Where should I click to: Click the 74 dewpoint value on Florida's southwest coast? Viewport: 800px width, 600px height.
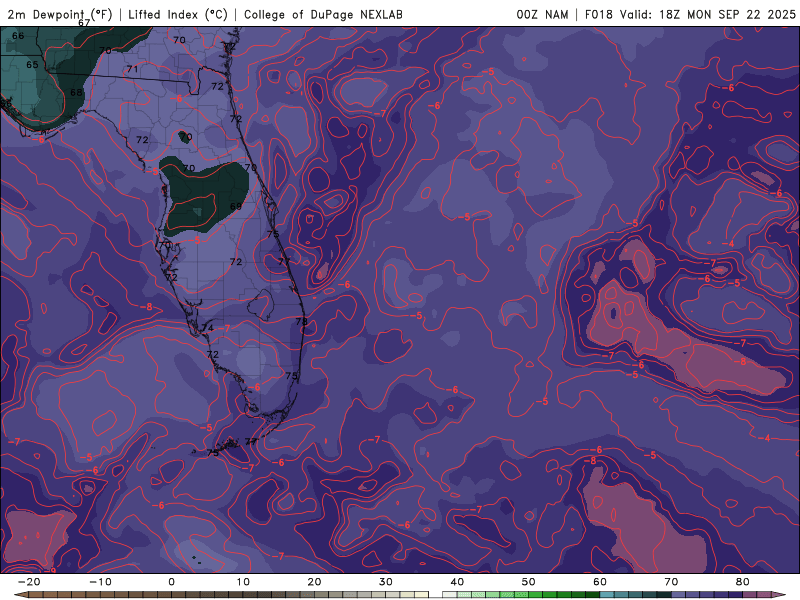tap(207, 328)
